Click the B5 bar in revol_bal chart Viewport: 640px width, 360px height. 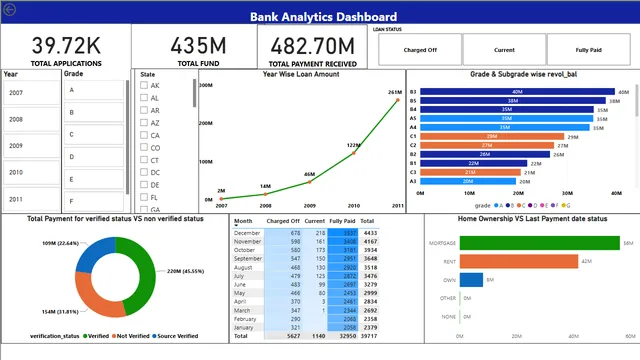pyautogui.click(x=513, y=100)
